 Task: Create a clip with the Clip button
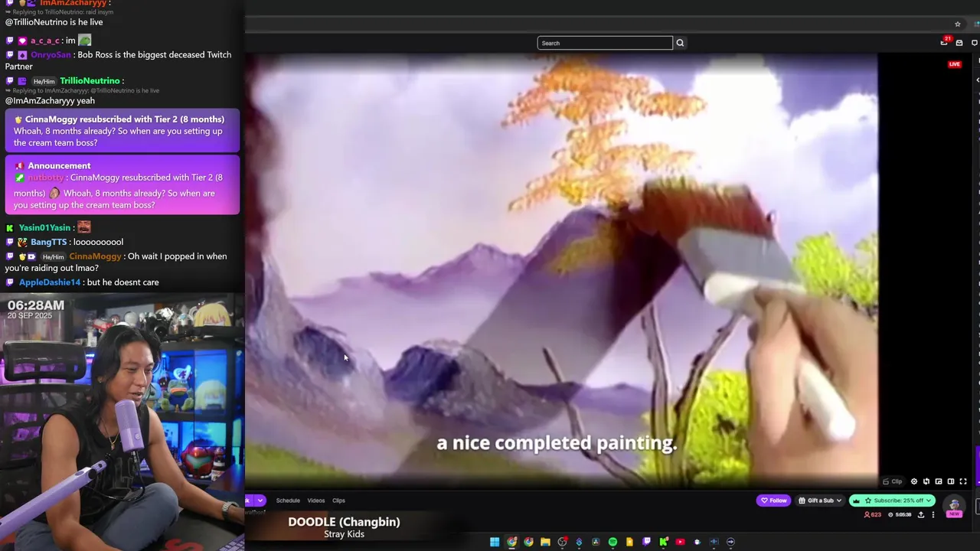point(893,481)
